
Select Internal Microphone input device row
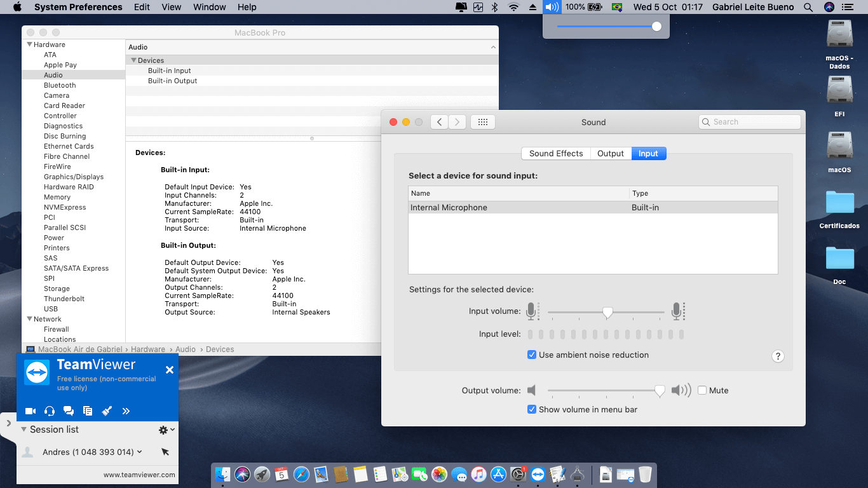click(593, 208)
